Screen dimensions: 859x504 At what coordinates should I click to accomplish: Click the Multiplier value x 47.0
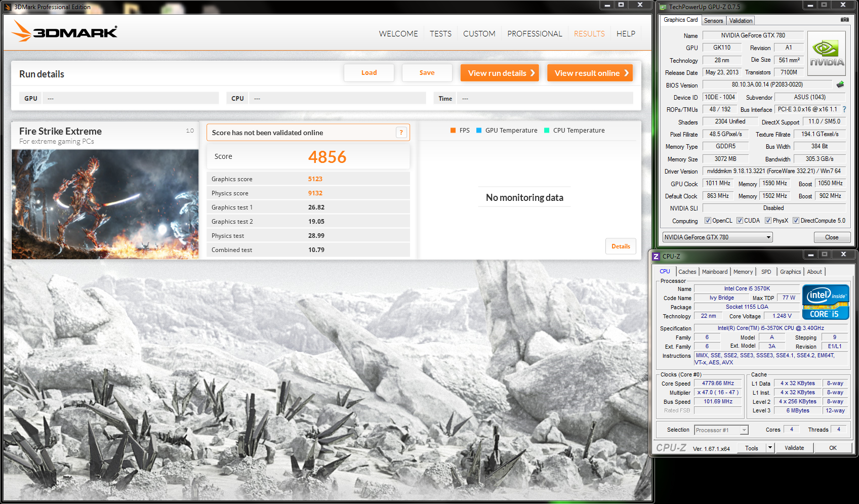point(718,392)
